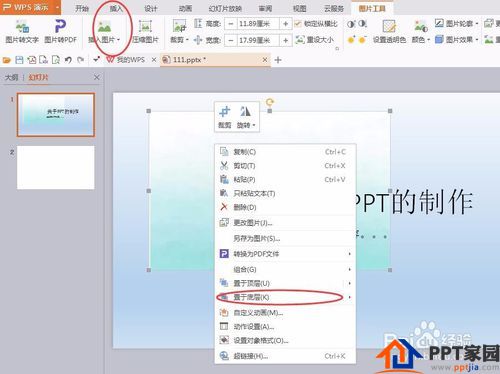The image size is (500, 374).
Task: Click the 图片转PDF ribbon icon
Action: (x=60, y=26)
